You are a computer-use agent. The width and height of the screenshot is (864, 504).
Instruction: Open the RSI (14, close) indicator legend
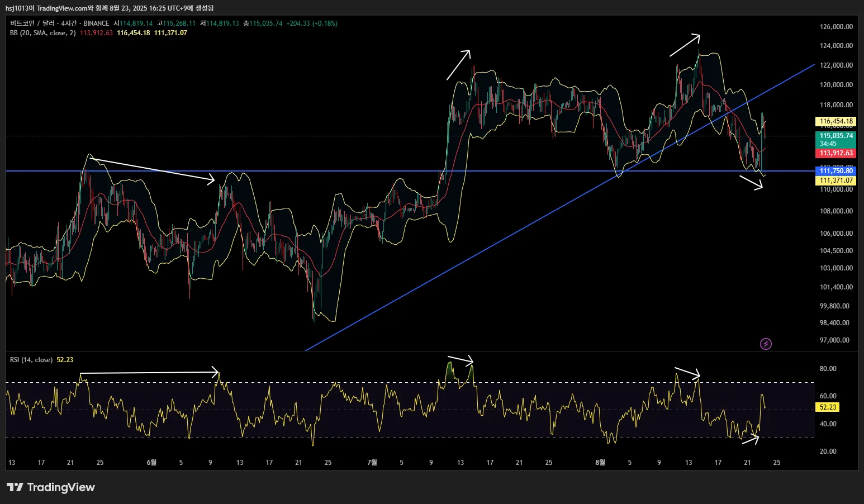[x=31, y=360]
